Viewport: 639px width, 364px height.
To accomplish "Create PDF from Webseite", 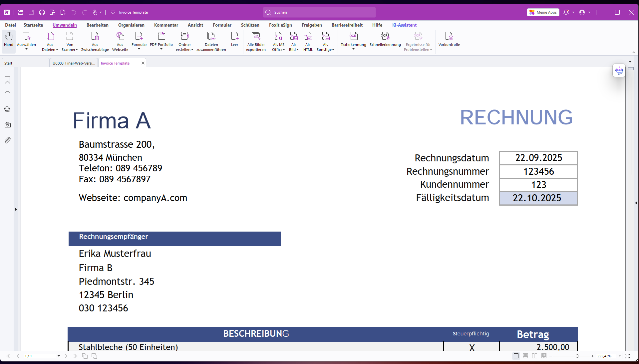I will (x=120, y=37).
